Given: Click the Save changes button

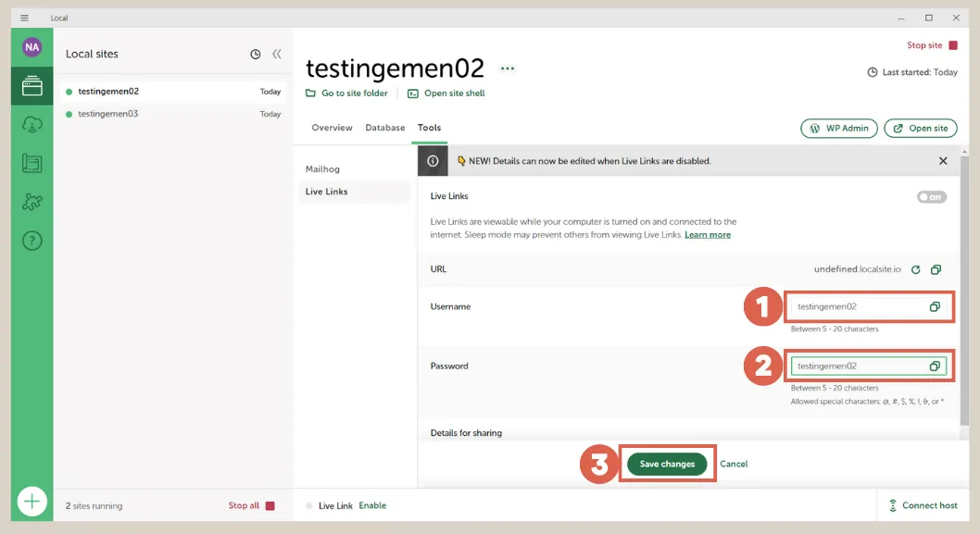Looking at the screenshot, I should 667,464.
